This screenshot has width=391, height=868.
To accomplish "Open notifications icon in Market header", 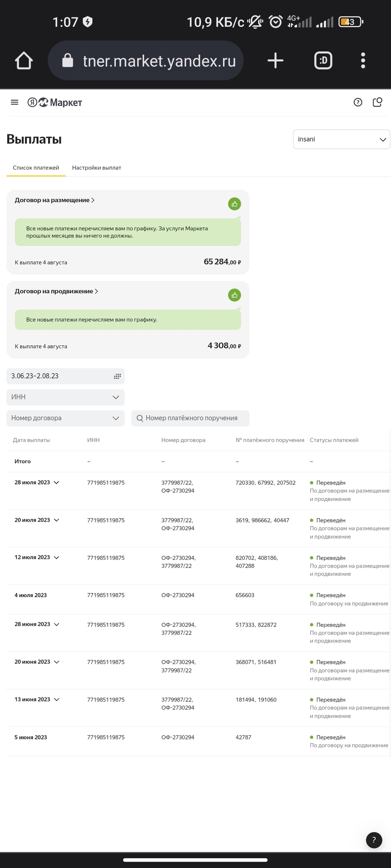I will [377, 102].
